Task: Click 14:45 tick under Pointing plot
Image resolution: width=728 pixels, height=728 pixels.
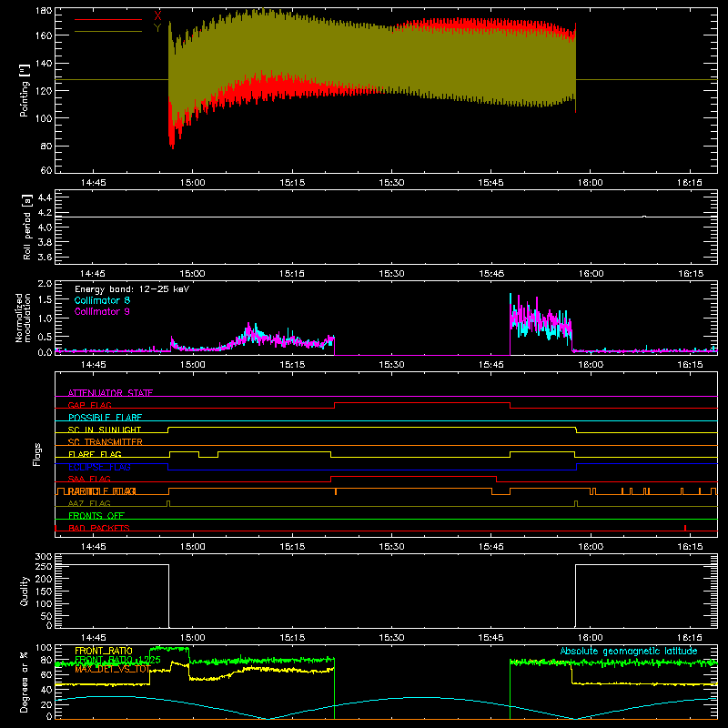Action: tap(94, 183)
